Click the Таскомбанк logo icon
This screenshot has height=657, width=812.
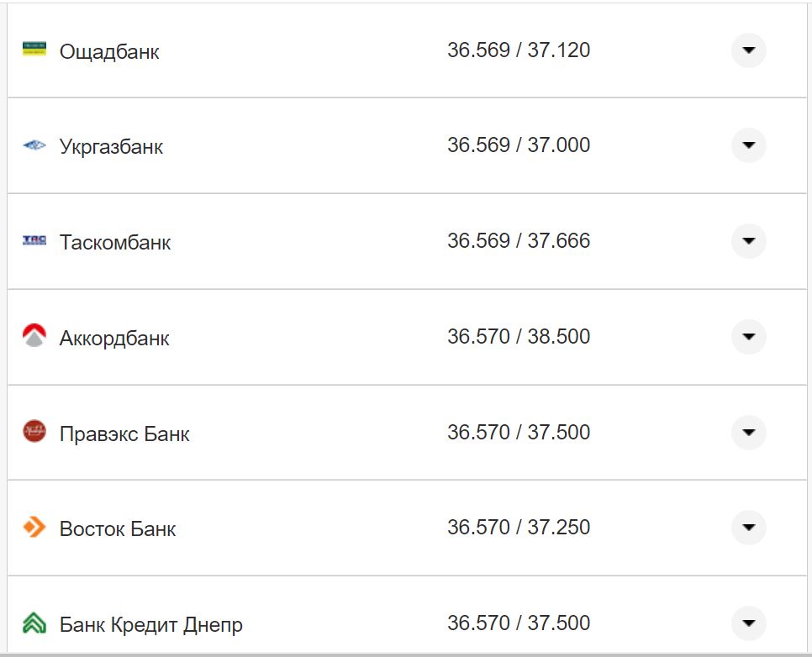pos(34,241)
